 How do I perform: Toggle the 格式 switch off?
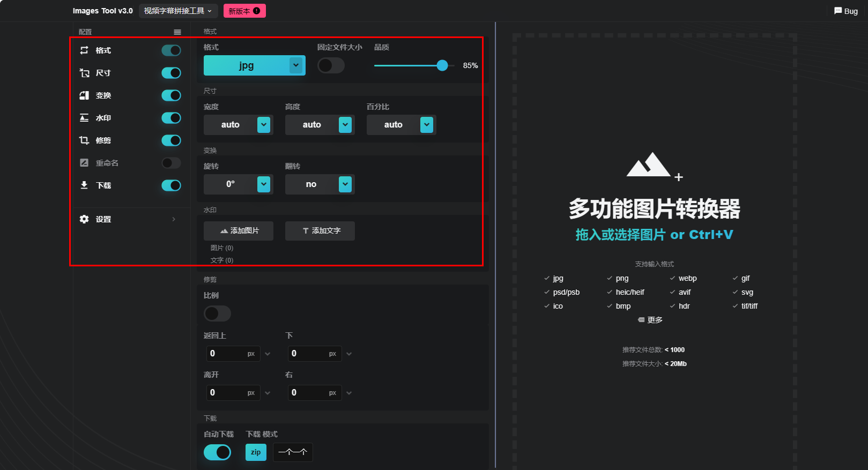[172, 50]
